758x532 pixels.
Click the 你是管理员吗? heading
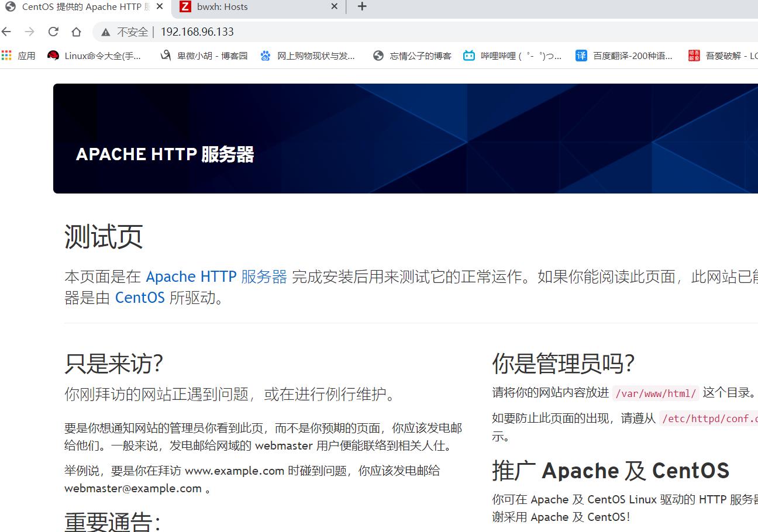point(563,364)
